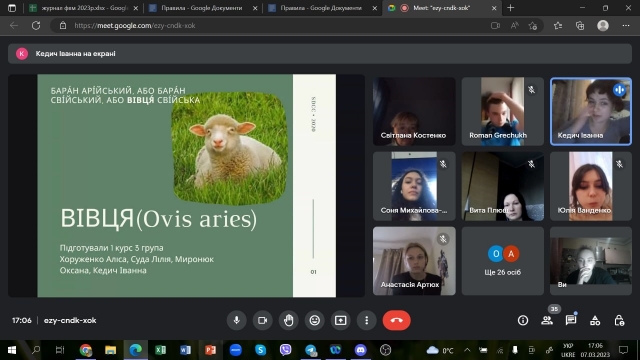This screenshot has height=360, width=640.
Task: Add this page to favorites
Action: click(533, 25)
